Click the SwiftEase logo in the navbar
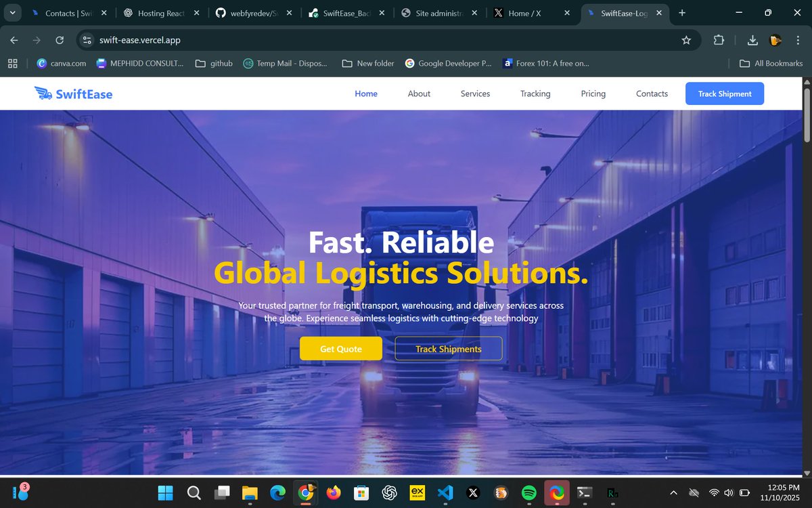This screenshot has height=508, width=812. (x=73, y=93)
